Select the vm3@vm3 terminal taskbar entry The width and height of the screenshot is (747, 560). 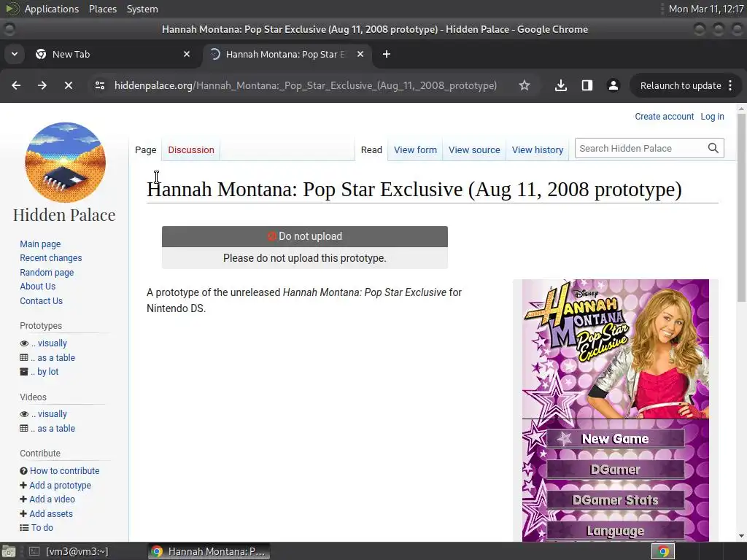click(x=68, y=551)
